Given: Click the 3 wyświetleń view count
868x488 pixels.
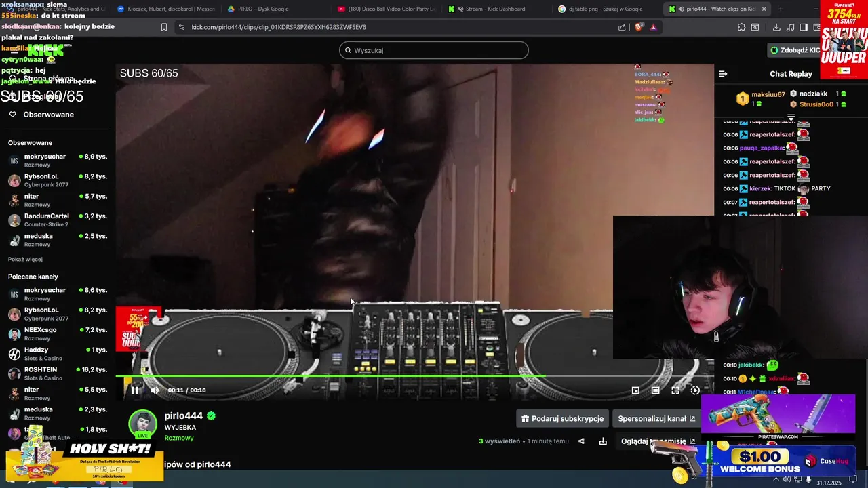Looking at the screenshot, I should click(x=499, y=441).
